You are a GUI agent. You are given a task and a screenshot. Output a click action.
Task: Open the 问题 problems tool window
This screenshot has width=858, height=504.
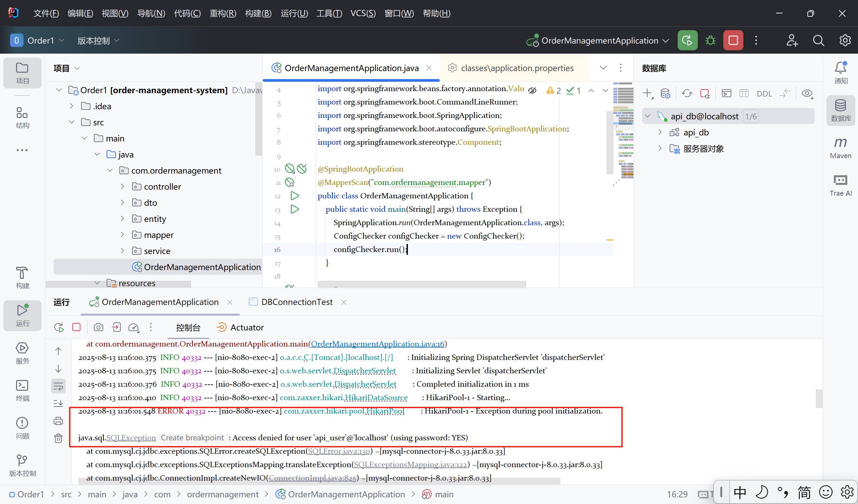(x=22, y=428)
